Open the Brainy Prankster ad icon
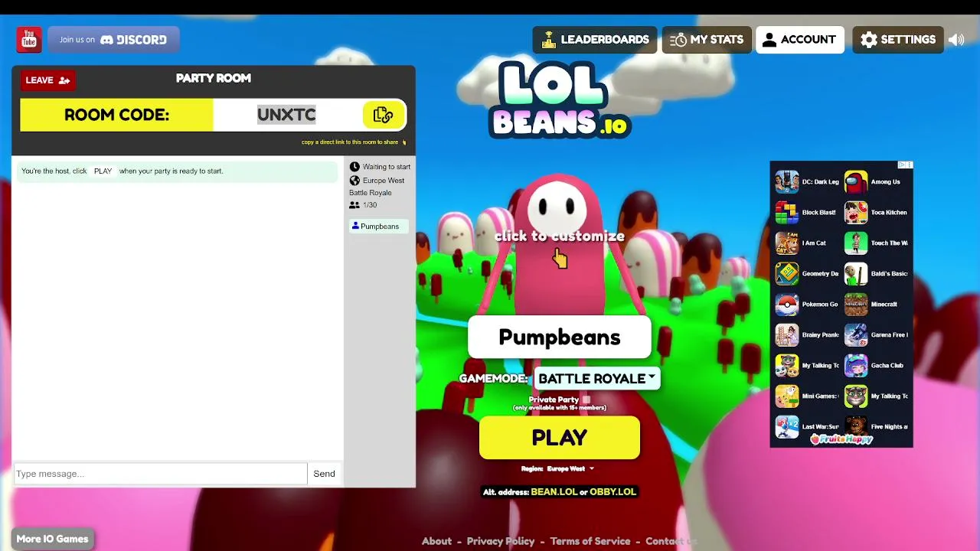The image size is (980, 551). pyautogui.click(x=786, y=335)
